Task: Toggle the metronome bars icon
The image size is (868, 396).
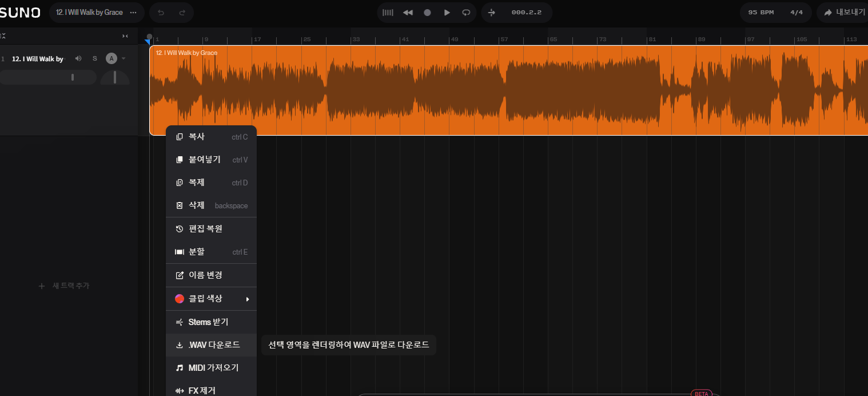Action: [x=388, y=12]
